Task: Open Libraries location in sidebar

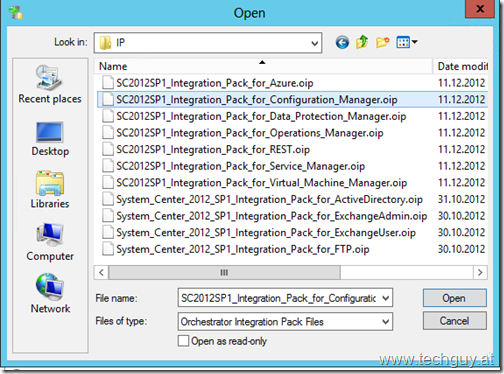Action: (50, 190)
